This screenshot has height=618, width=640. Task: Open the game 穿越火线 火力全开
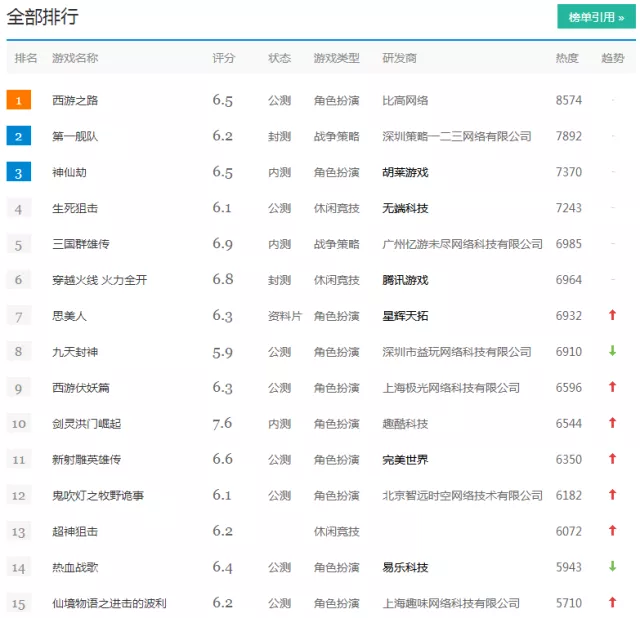tap(100, 280)
